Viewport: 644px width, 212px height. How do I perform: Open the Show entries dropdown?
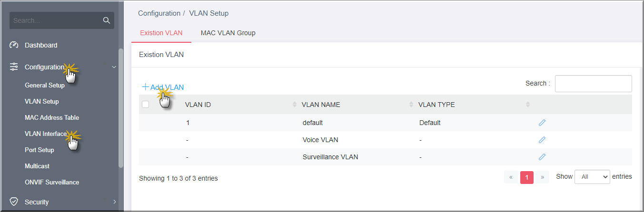tap(592, 177)
